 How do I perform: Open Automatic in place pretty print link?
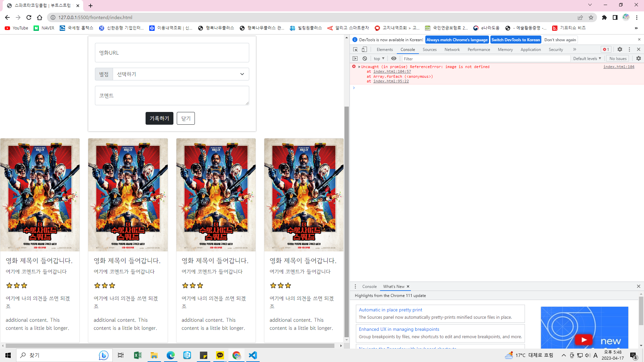[x=390, y=310]
